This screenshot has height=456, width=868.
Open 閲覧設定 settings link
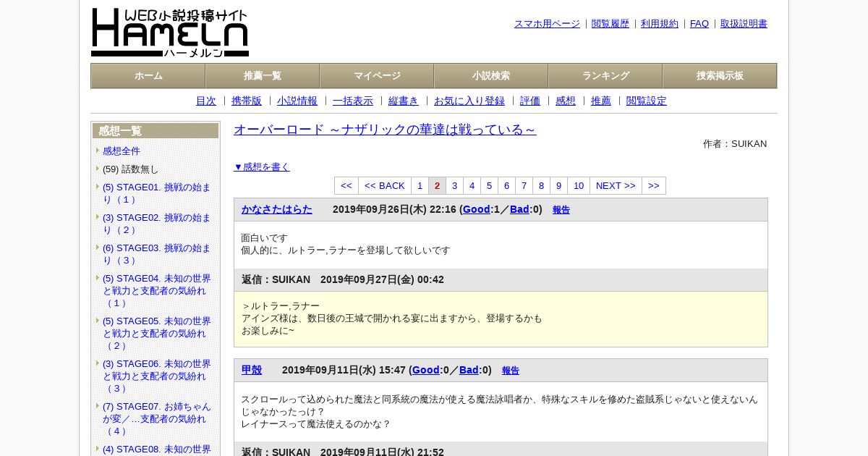pyautogui.click(x=647, y=101)
